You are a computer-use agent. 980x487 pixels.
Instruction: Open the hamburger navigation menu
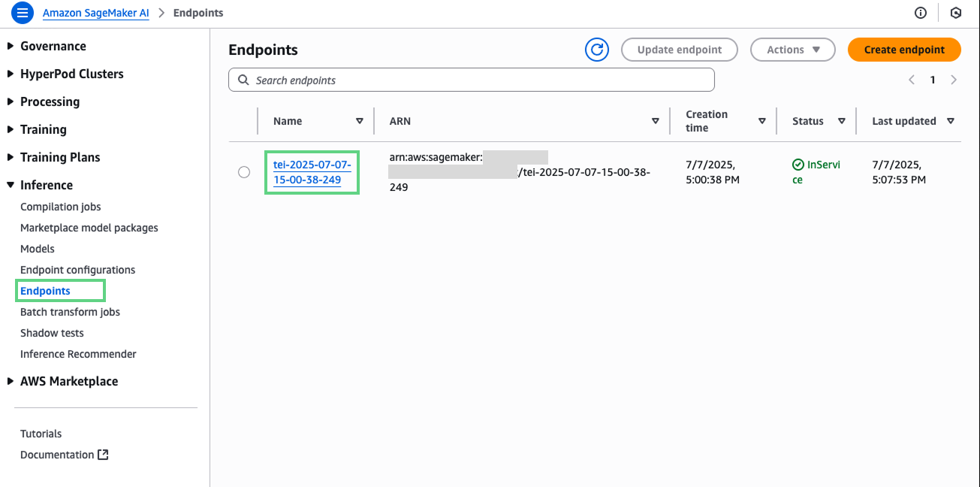click(x=23, y=13)
